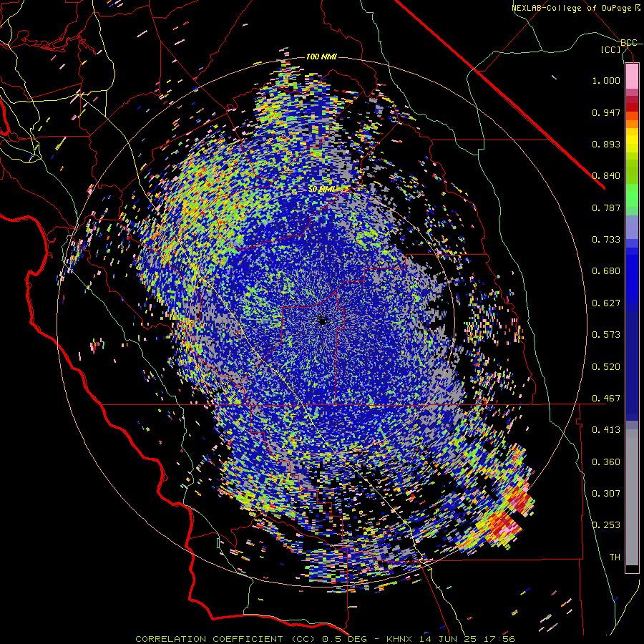This screenshot has height=644, width=644.
Task: Click the 0.520 scale value
Action: pyautogui.click(x=606, y=367)
